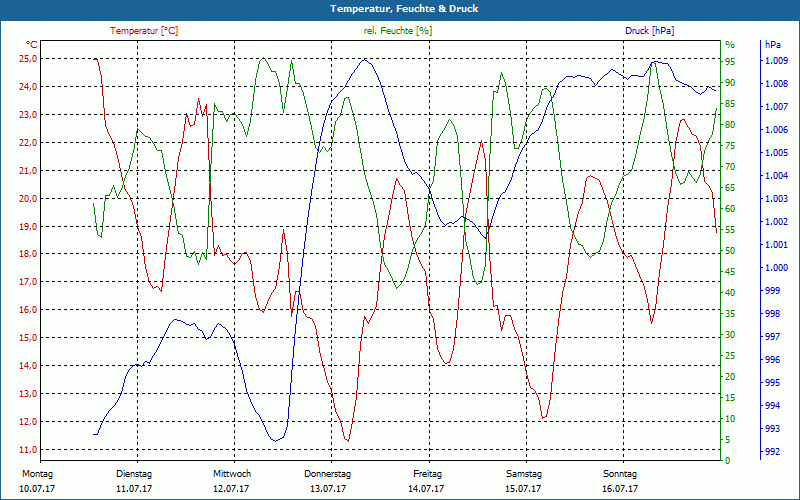Image resolution: width=800 pixels, height=500 pixels.
Task: Click the '85' humidity axis value
Action: click(730, 104)
